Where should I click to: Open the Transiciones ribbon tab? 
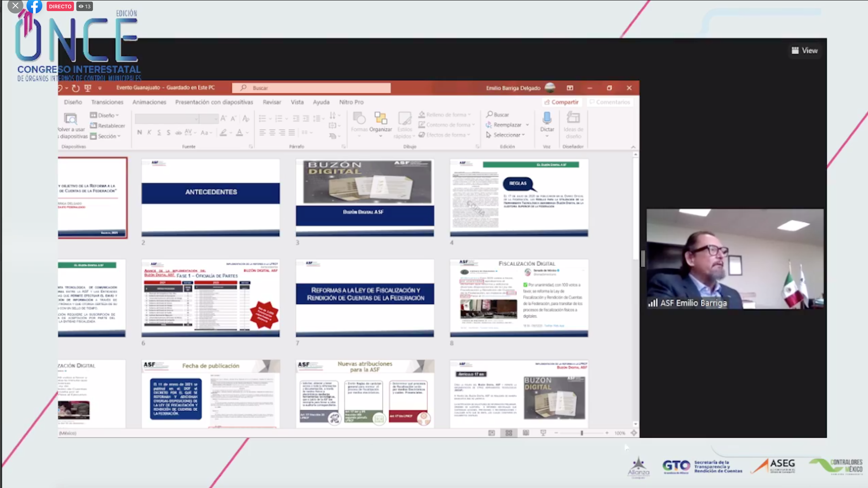click(x=107, y=102)
